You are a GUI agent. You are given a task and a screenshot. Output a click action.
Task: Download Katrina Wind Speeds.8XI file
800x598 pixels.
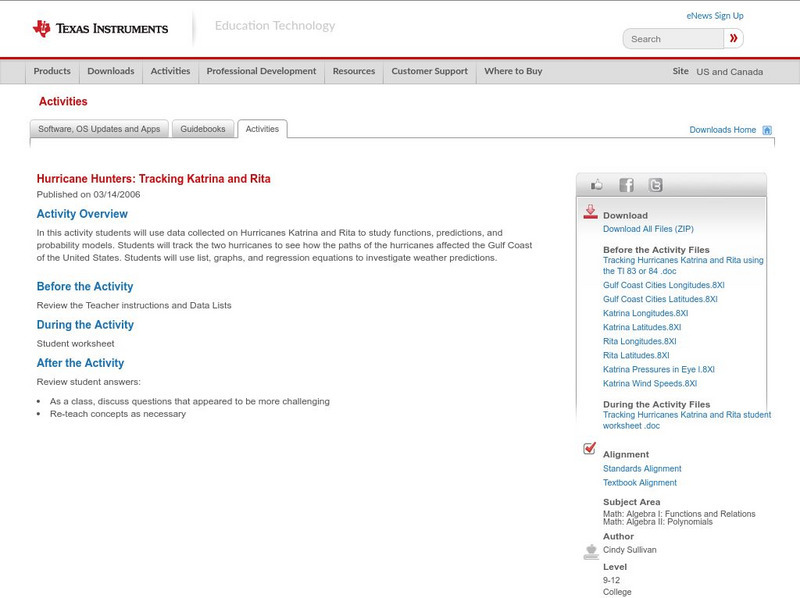pyautogui.click(x=649, y=383)
